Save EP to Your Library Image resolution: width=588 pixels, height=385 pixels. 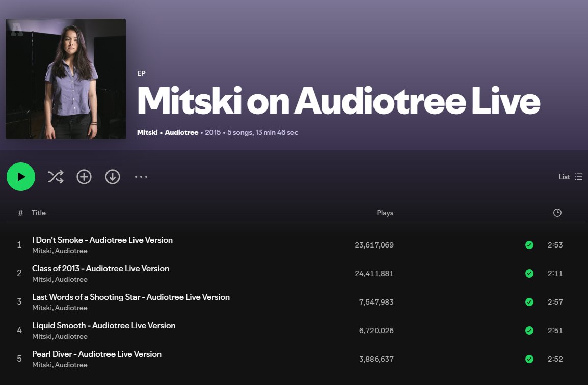click(x=84, y=177)
